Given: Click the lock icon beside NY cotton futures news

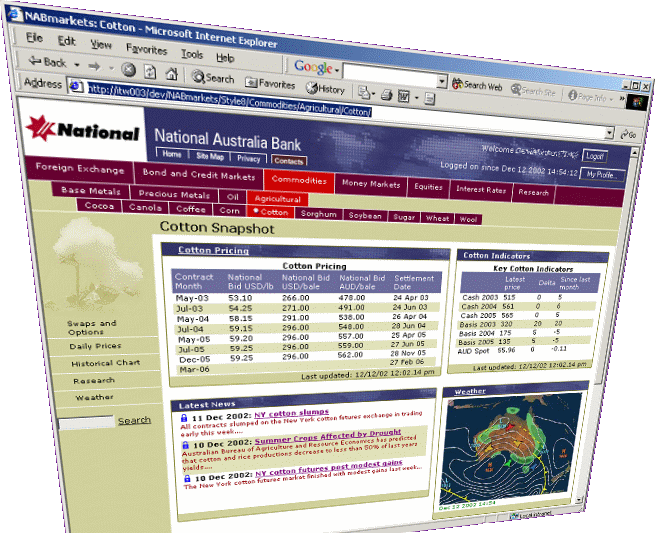Looking at the screenshot, I should pyautogui.click(x=187, y=478).
